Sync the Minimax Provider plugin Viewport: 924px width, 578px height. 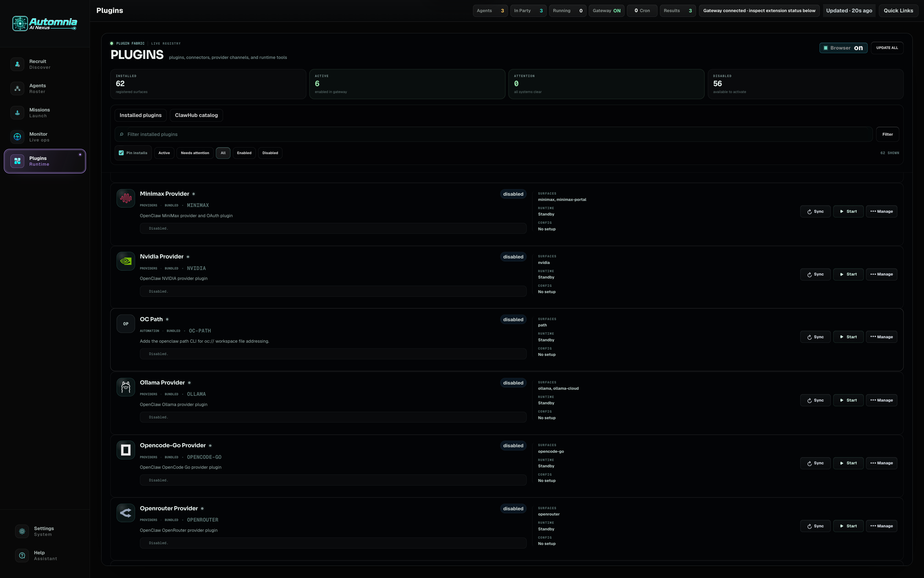click(815, 211)
